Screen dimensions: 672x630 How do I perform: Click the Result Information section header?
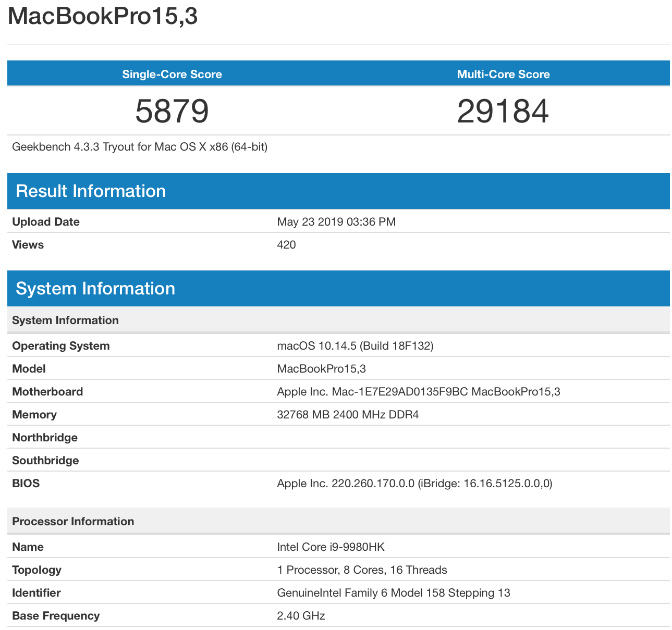91,191
